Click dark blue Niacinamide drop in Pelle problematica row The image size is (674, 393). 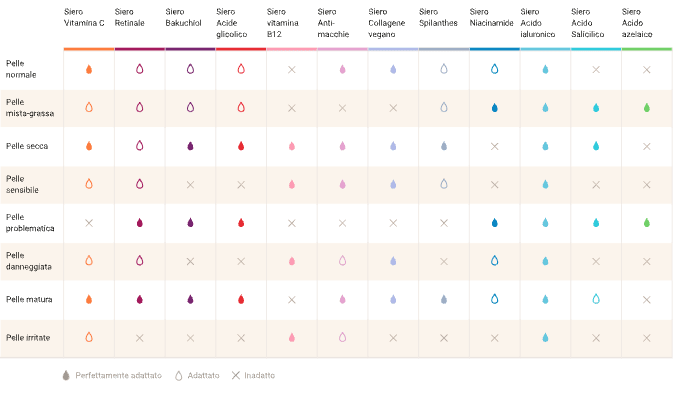tap(494, 223)
